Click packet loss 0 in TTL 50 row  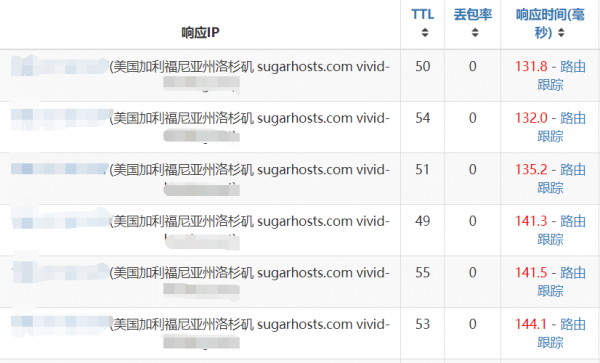(x=473, y=67)
